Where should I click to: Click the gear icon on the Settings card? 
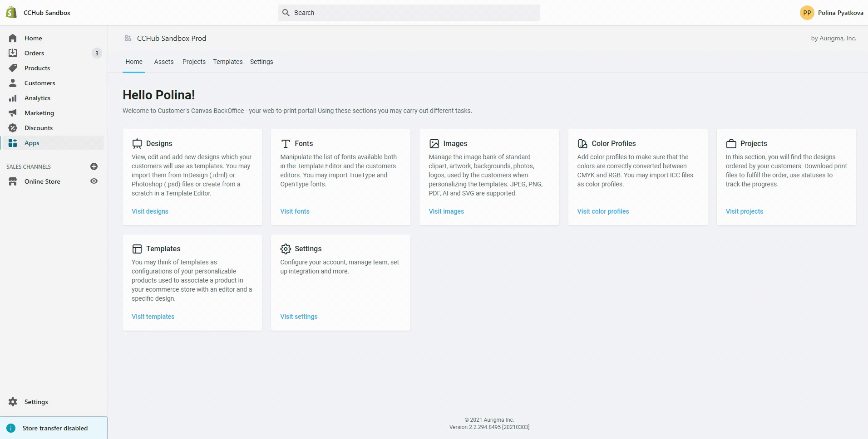tap(286, 249)
